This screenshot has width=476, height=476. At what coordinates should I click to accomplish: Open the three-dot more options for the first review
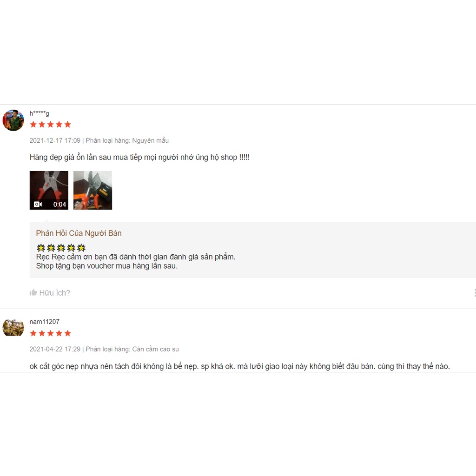coord(474,292)
